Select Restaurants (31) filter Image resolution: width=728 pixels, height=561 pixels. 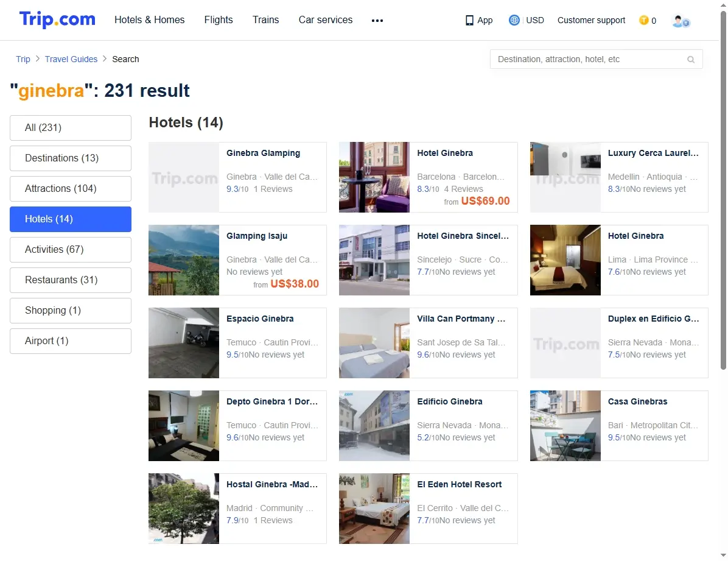(71, 280)
